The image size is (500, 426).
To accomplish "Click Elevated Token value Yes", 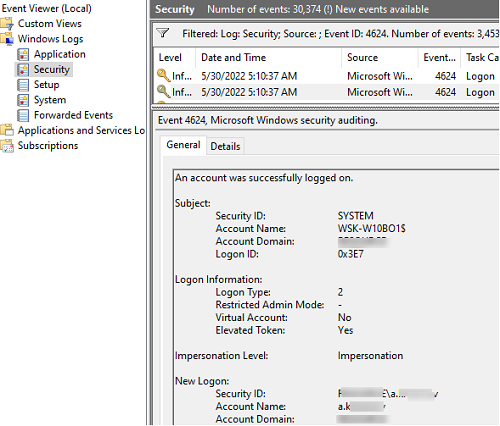I will (x=345, y=330).
